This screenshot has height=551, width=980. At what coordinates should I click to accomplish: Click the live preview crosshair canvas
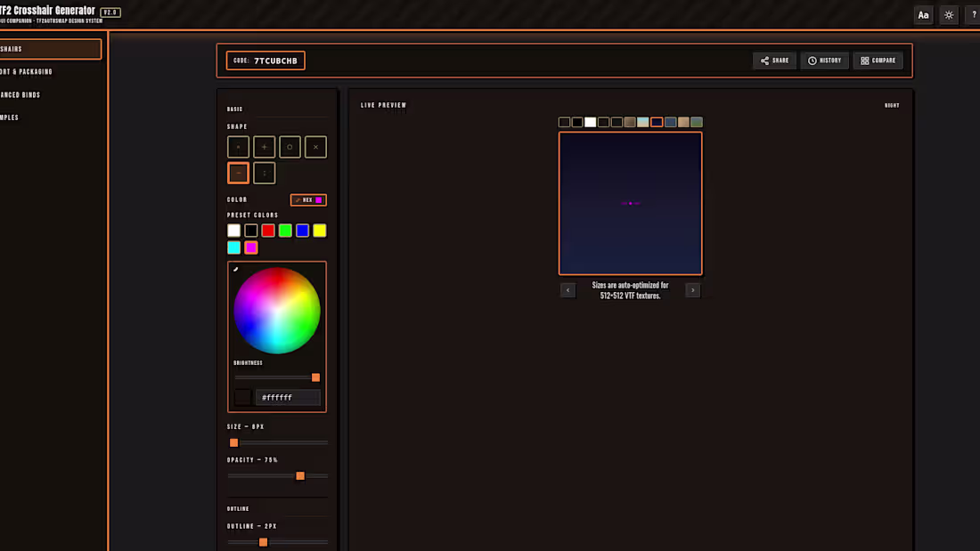[630, 203]
